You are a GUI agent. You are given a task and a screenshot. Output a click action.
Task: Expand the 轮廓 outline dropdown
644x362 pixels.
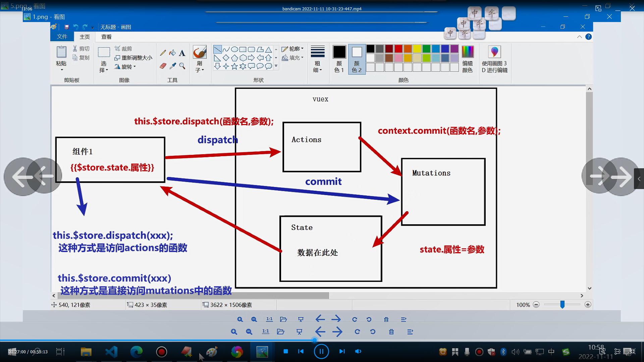(x=304, y=49)
